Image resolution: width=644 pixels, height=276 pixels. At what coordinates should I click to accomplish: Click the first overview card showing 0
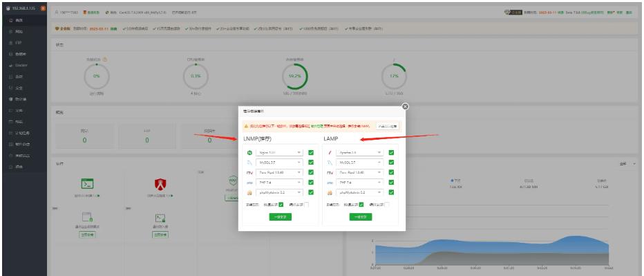84,136
